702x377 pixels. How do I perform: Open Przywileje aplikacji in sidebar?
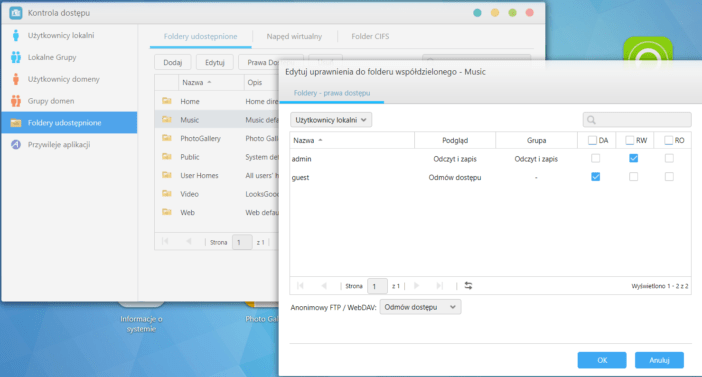click(69, 145)
